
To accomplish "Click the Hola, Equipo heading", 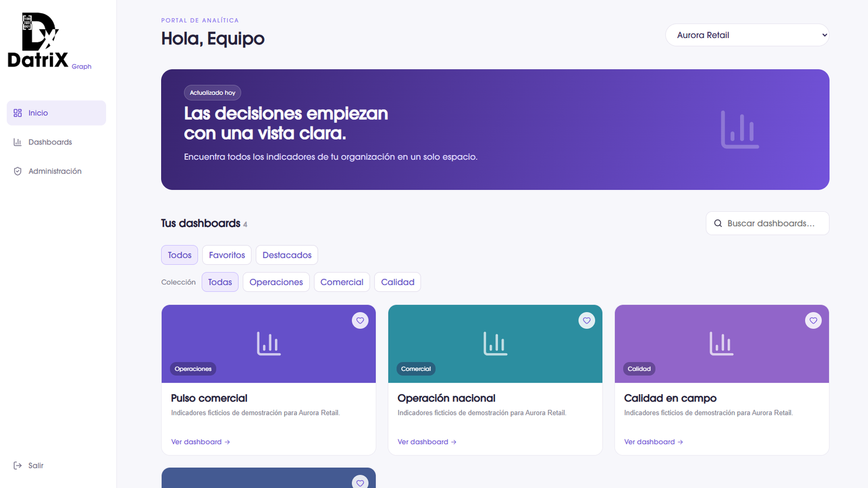I will pyautogui.click(x=213, y=39).
